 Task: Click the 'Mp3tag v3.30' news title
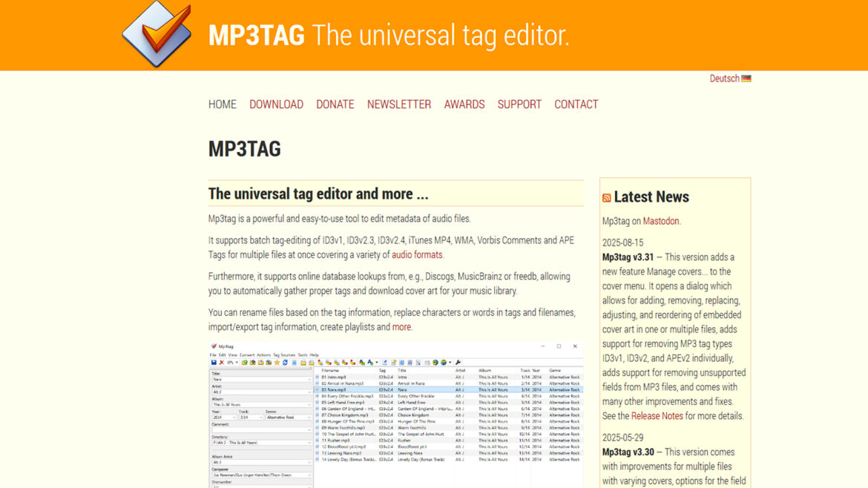tap(628, 452)
